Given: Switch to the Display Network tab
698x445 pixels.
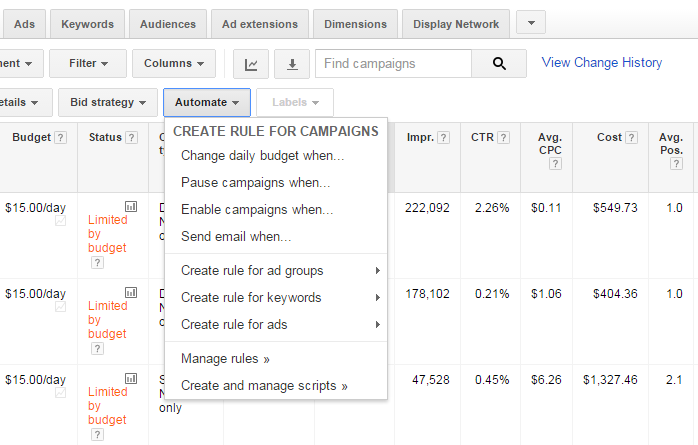Looking at the screenshot, I should pos(456,24).
